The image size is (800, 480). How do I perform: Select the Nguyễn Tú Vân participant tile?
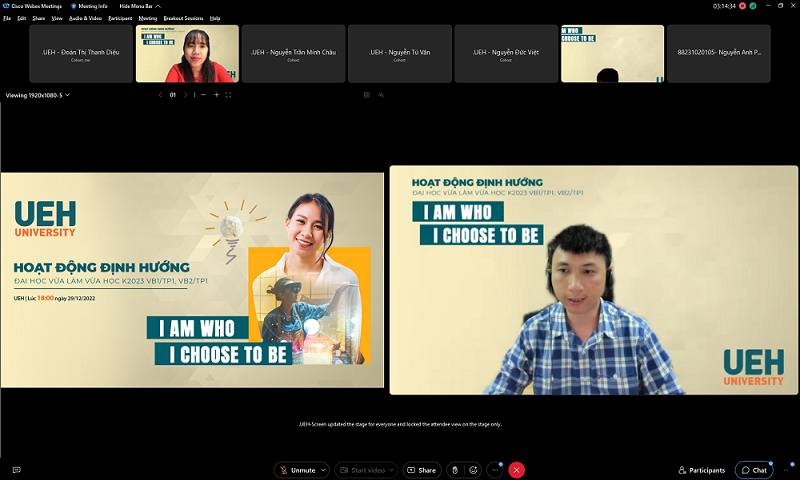pos(399,54)
